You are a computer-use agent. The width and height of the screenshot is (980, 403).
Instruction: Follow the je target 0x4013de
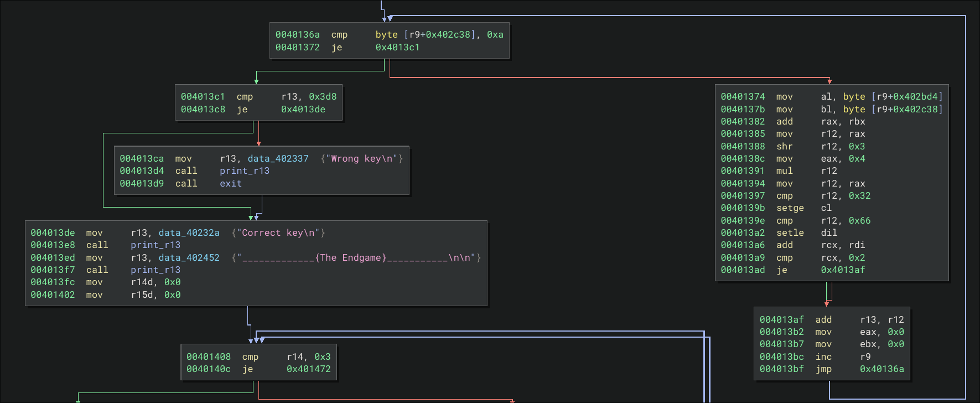click(303, 110)
